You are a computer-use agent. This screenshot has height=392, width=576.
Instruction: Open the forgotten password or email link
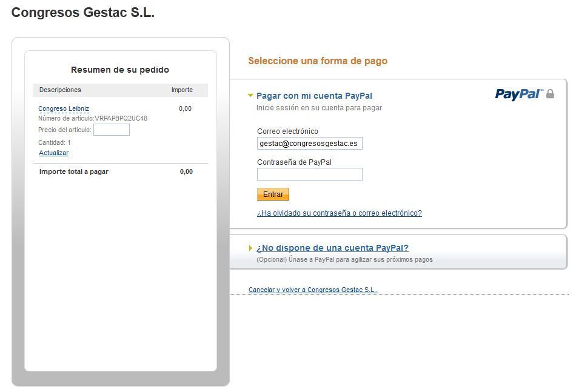pyautogui.click(x=340, y=213)
